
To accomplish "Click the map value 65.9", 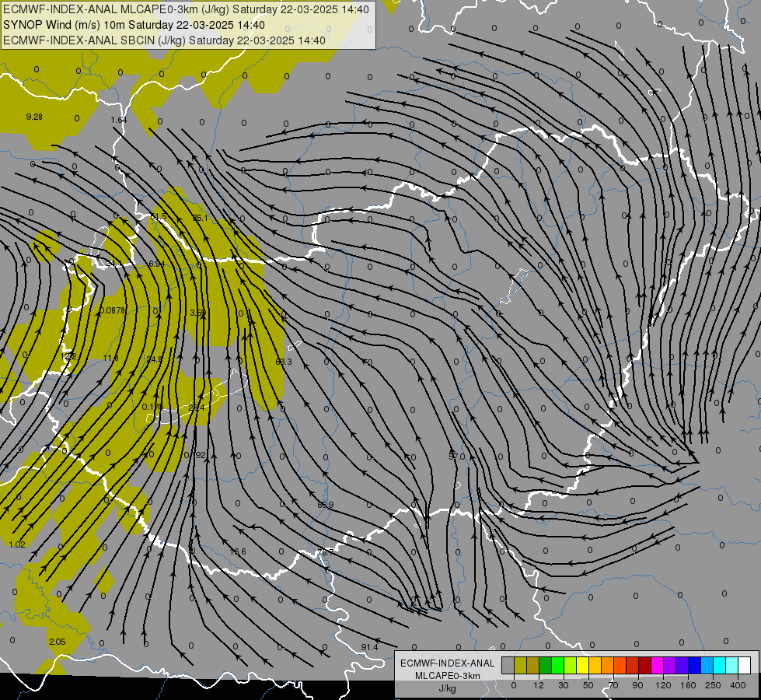I will (325, 505).
